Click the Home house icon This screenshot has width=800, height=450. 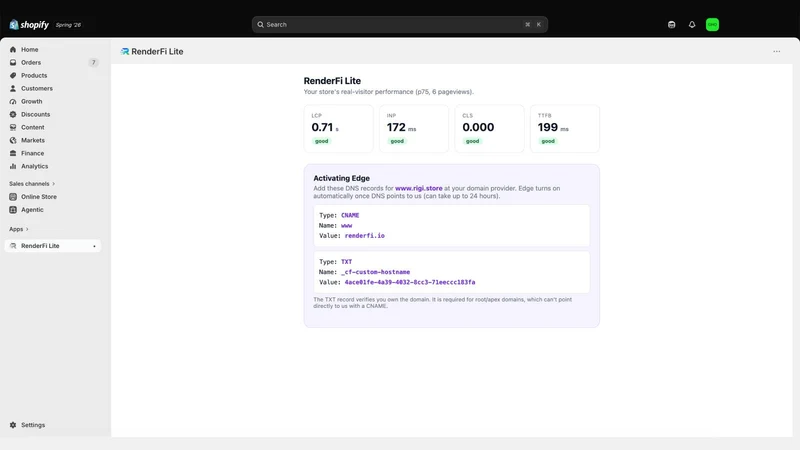(13, 49)
